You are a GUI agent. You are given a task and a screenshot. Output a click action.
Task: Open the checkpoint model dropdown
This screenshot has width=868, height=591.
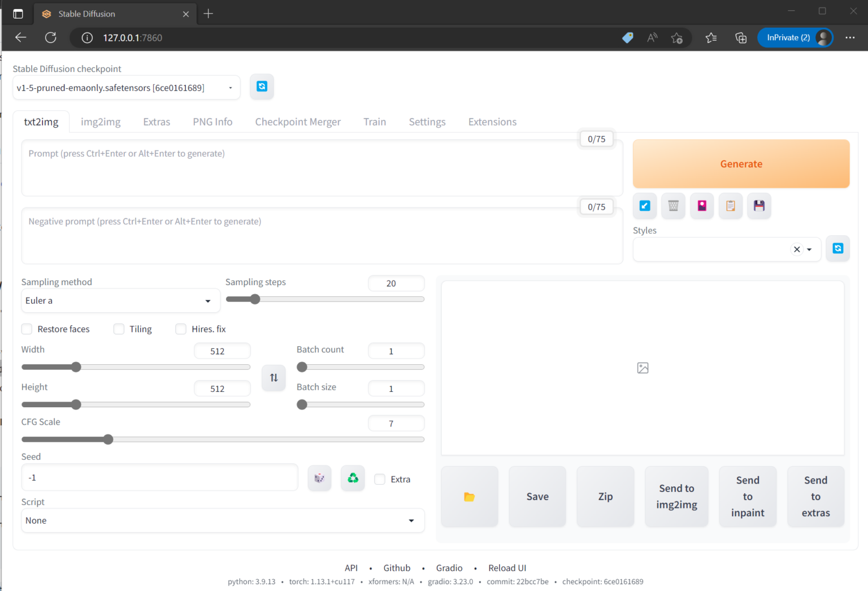[x=127, y=88]
